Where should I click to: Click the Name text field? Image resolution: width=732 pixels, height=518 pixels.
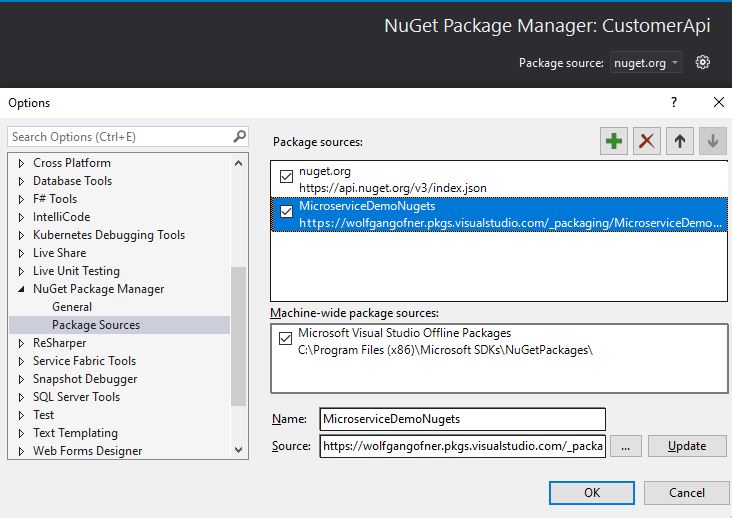(463, 419)
